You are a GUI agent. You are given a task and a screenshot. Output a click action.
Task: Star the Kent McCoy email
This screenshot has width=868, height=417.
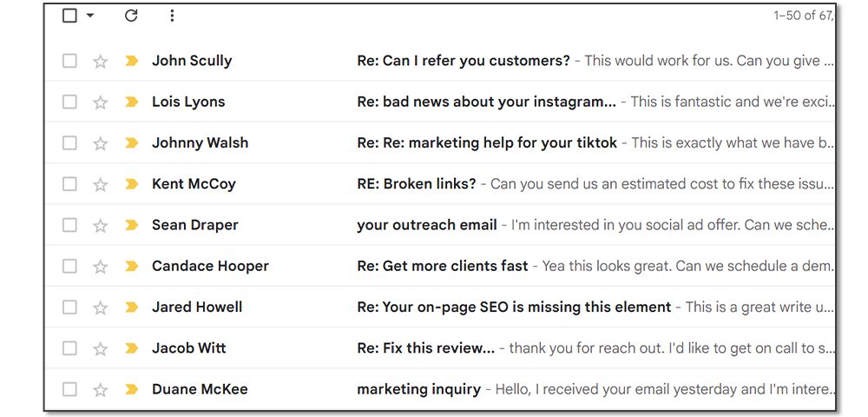click(100, 184)
